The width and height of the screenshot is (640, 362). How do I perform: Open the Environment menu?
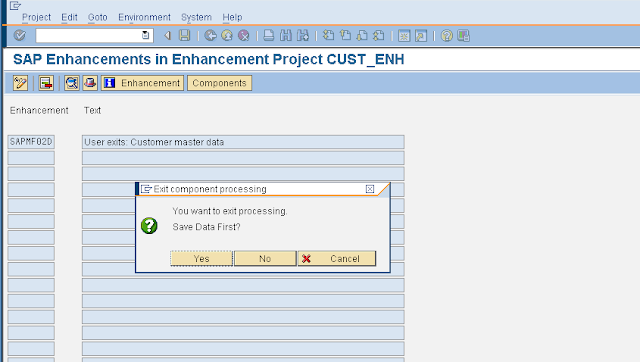coord(144,17)
